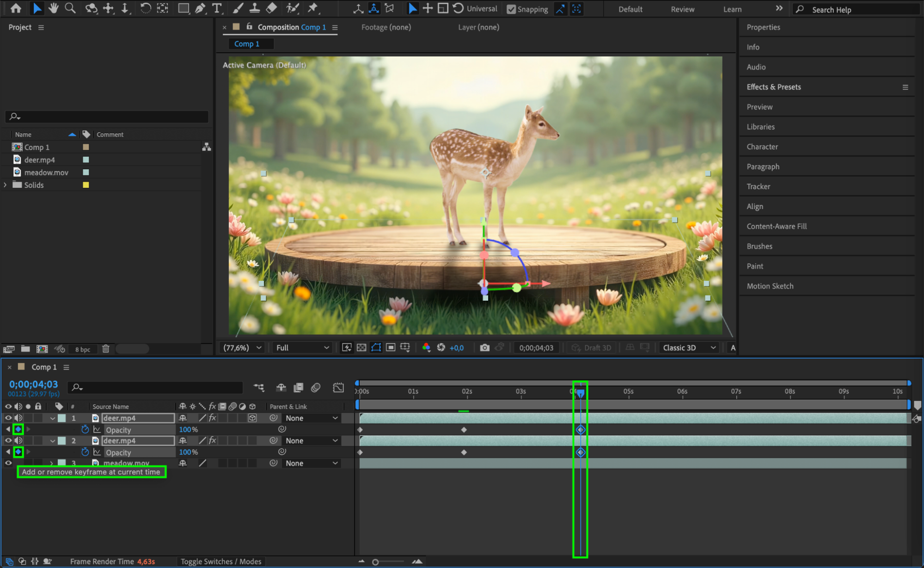924x568 pixels.
Task: Toggle Opacity stopwatch on layer 1
Action: [x=85, y=429]
